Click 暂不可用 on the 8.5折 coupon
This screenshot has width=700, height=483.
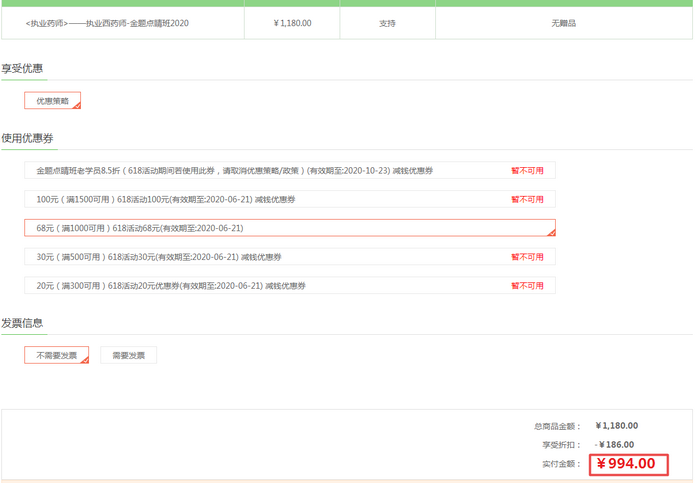pyautogui.click(x=527, y=171)
